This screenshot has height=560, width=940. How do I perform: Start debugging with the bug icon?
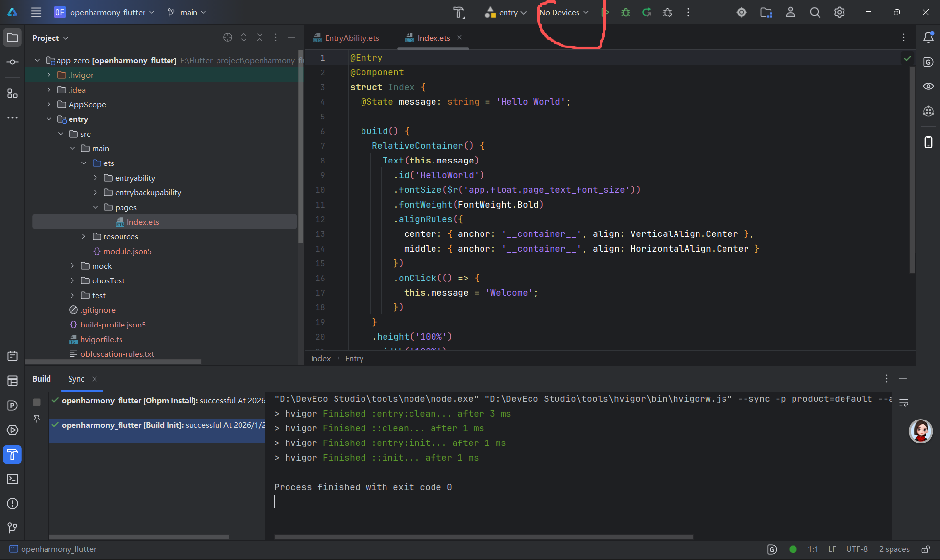626,12
